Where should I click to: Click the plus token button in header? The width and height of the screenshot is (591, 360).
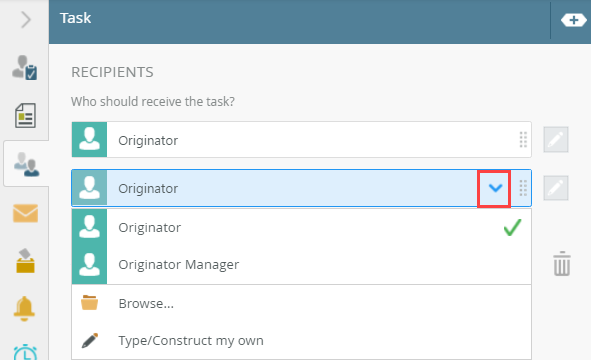pos(573,20)
